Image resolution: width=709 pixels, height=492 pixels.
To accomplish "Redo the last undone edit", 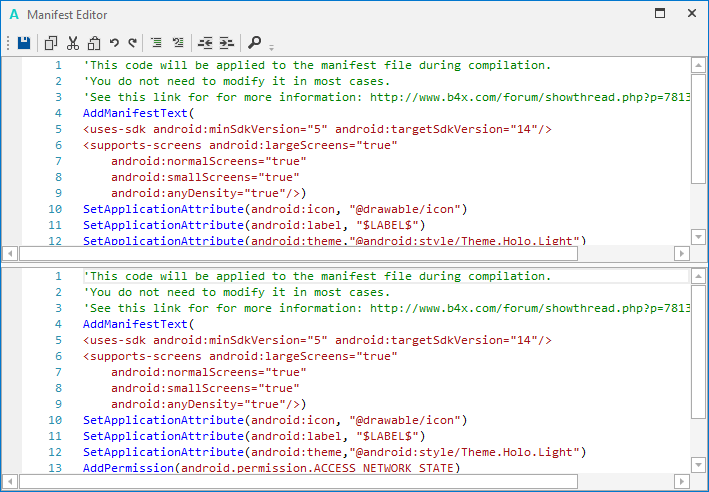I will pos(133,43).
